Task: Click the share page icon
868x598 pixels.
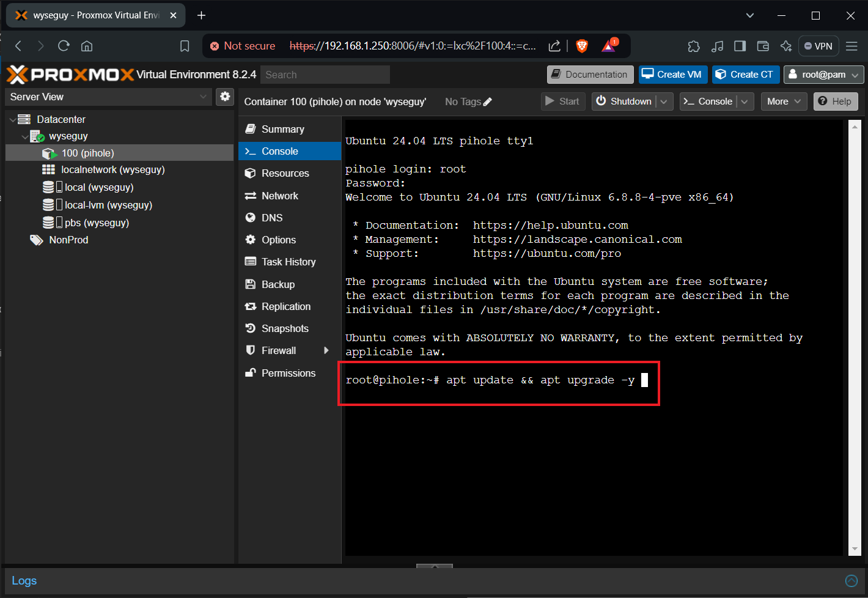Action: 554,46
